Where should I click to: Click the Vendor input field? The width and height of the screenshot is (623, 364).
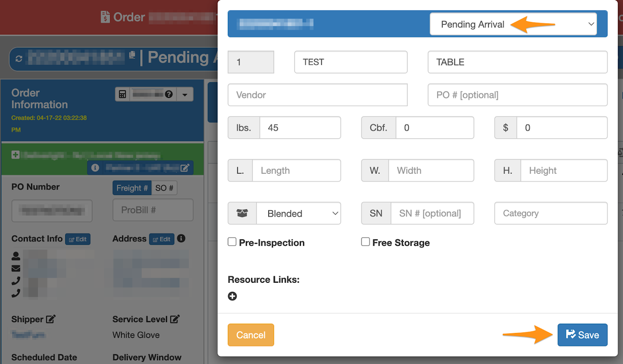click(x=317, y=95)
